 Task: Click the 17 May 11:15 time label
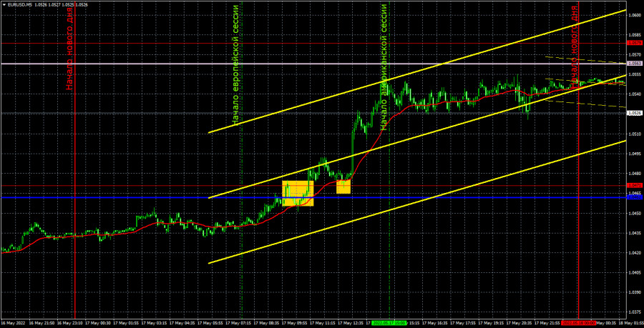click(322, 323)
